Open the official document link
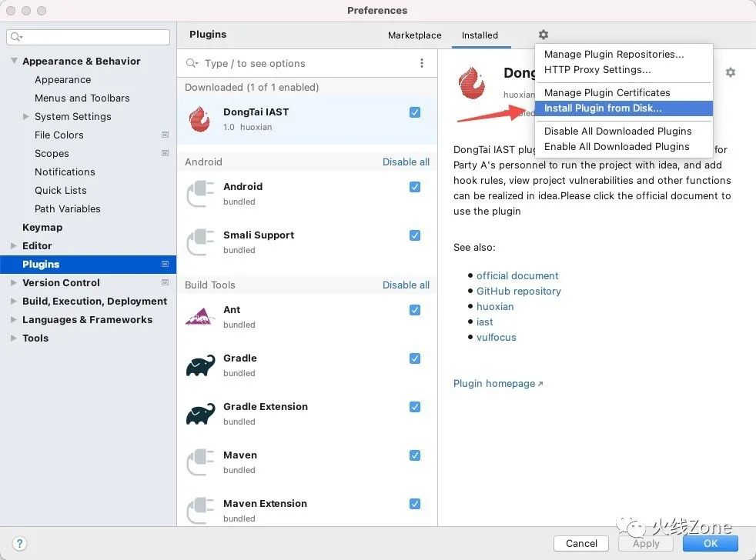The image size is (756, 560). pyautogui.click(x=517, y=275)
